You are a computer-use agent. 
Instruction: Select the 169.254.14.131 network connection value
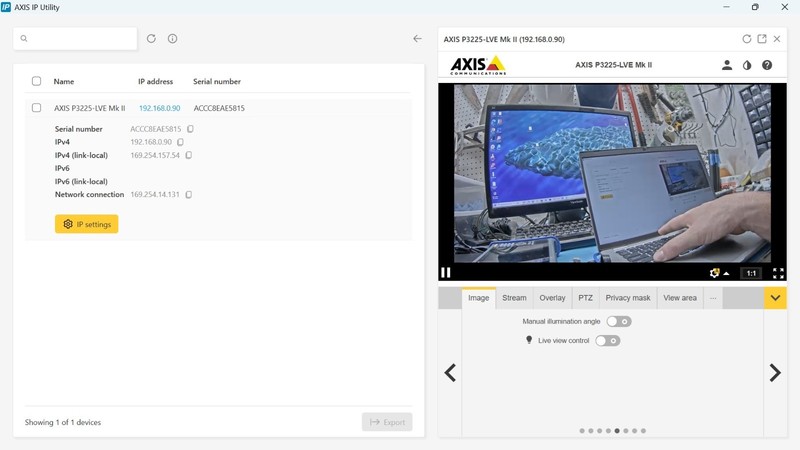click(x=155, y=194)
